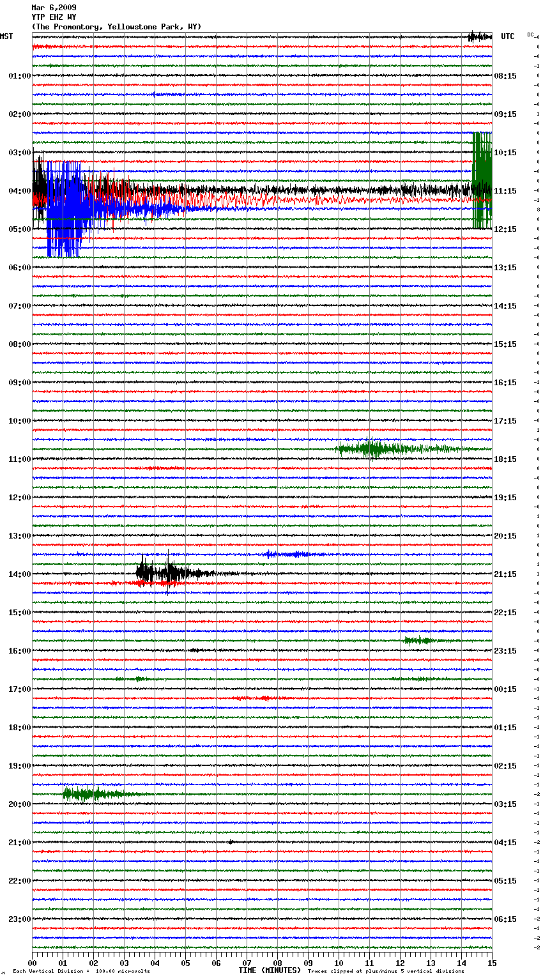
Task: Select the 10:00 MST row label
Action: tap(19, 421)
